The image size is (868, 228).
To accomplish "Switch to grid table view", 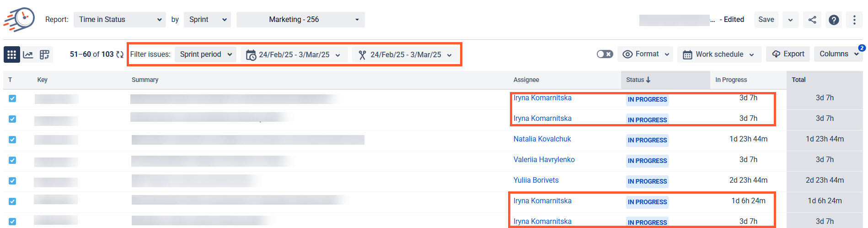I will pos(12,54).
